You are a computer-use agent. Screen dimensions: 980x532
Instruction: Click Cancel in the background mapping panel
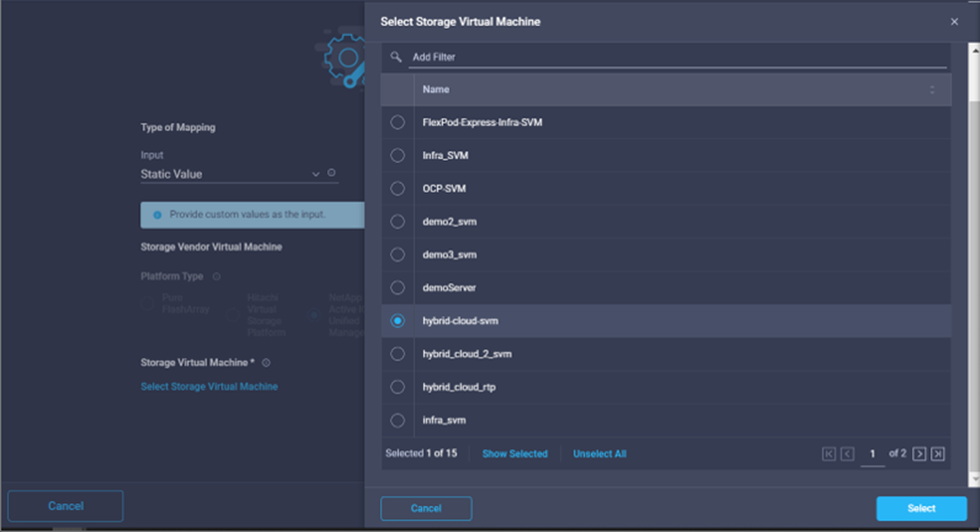[66, 506]
